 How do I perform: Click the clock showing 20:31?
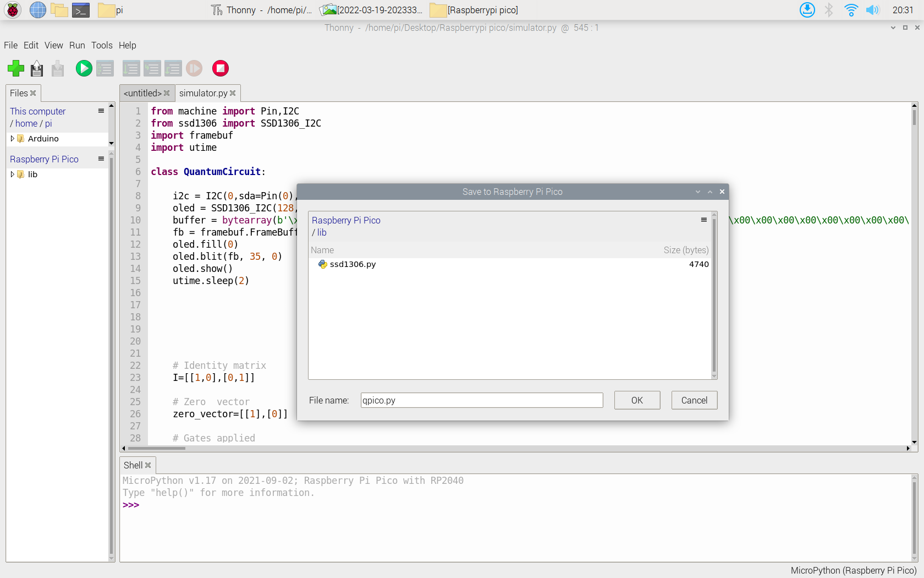(903, 10)
